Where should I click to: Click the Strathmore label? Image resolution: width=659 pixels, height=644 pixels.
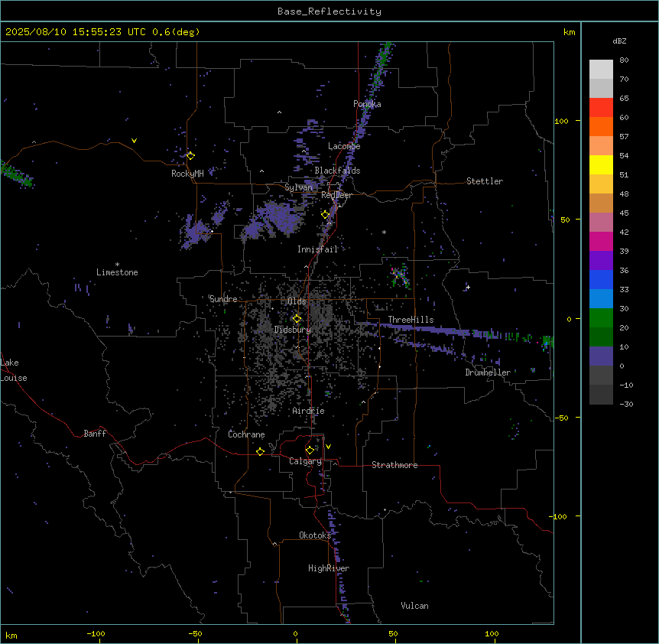[x=394, y=465]
